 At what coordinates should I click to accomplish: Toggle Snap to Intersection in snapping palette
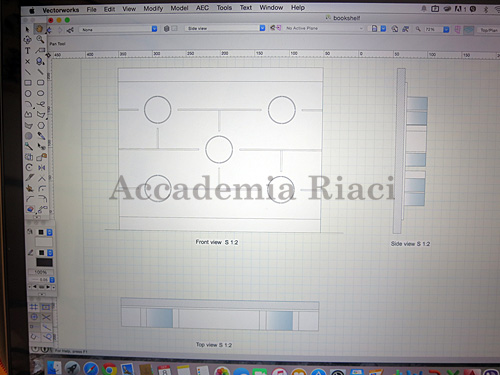tap(46, 317)
